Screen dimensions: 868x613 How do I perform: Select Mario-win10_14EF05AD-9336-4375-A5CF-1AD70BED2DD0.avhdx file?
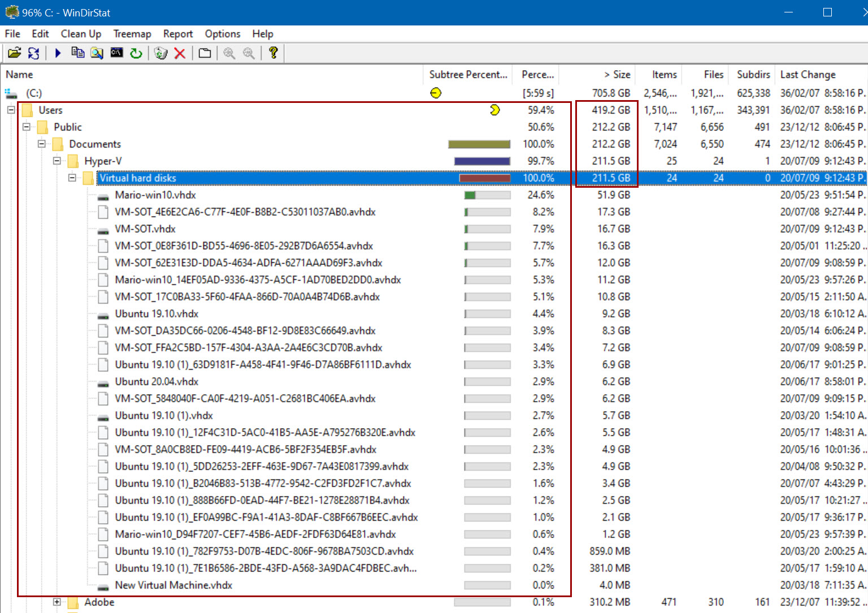(258, 280)
